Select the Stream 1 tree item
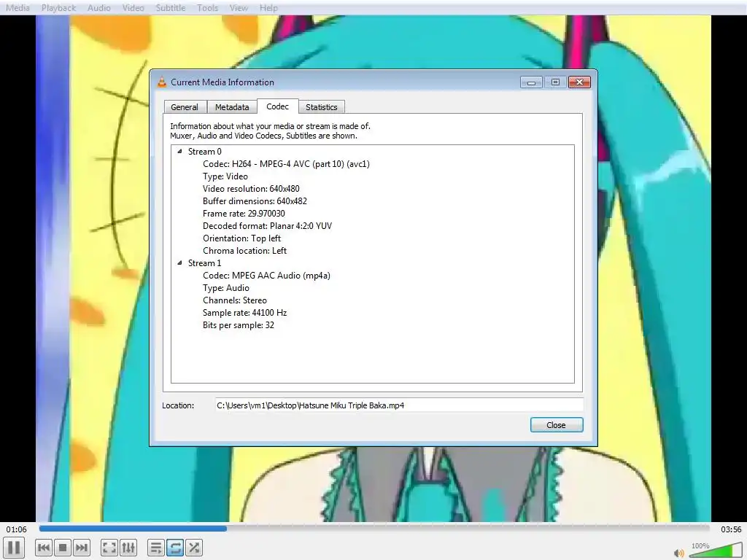Image resolution: width=747 pixels, height=560 pixels. pos(205,262)
